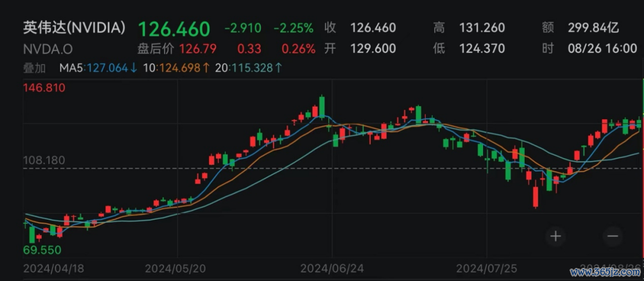The image size is (644, 281).
Task: Click the minus zoom-out chart button
Action: [x=613, y=236]
